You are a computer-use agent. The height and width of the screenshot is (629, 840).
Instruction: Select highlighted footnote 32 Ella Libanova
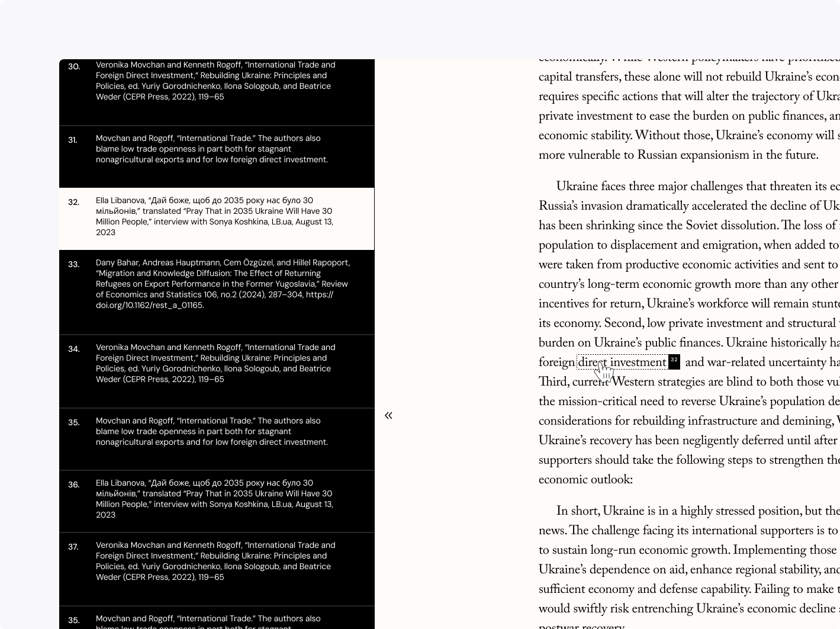[x=217, y=219]
